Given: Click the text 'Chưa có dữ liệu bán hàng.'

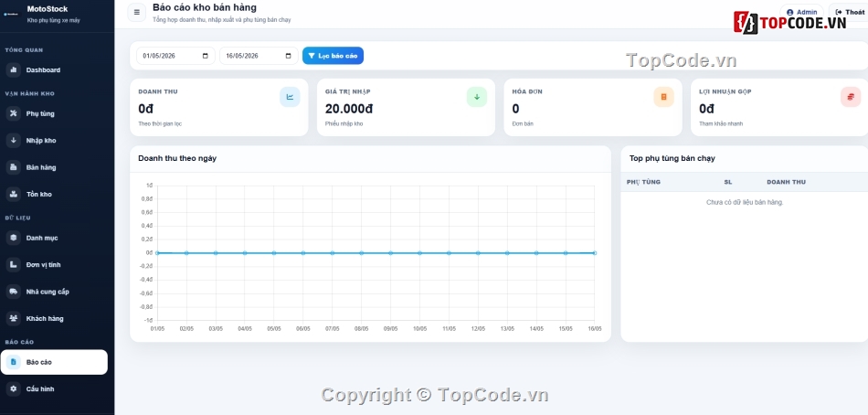Looking at the screenshot, I should [x=745, y=202].
